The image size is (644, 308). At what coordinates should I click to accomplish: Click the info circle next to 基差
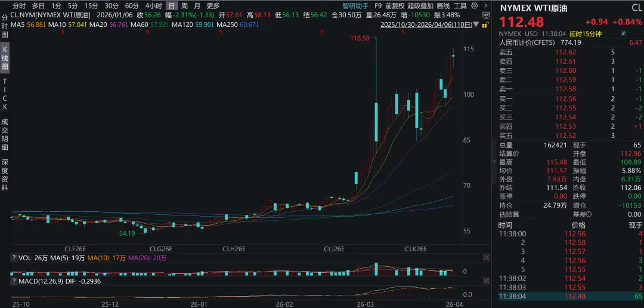589,214
